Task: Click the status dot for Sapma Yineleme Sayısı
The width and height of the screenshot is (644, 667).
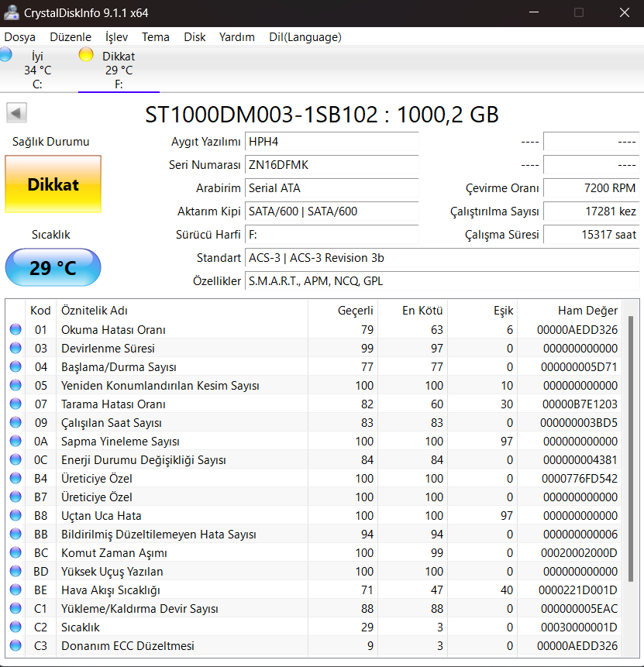Action: [x=15, y=441]
